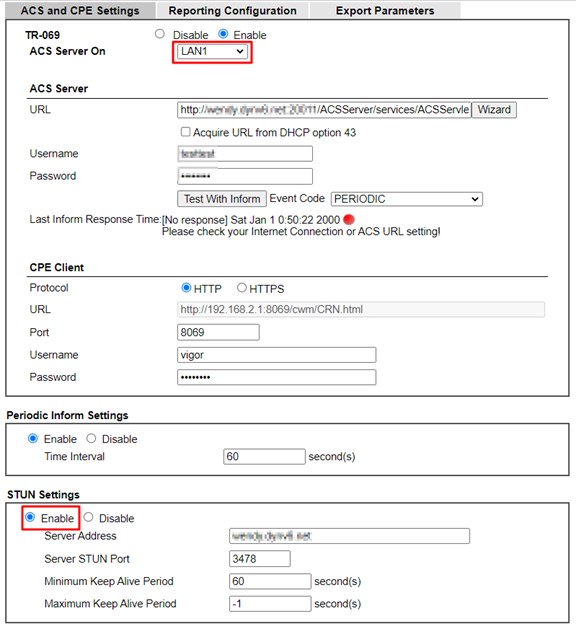Click the STUN Server Address field
This screenshot has width=576, height=629.
coord(349,536)
